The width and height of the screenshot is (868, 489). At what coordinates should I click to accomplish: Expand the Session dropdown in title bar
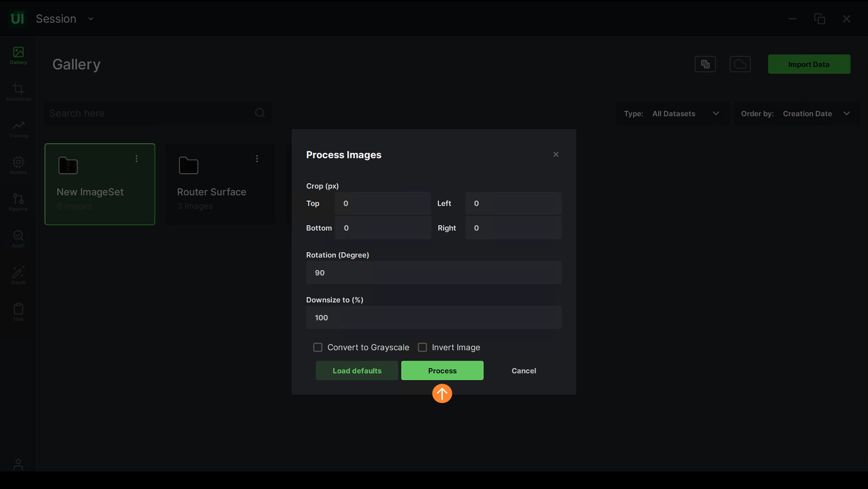[x=91, y=19]
